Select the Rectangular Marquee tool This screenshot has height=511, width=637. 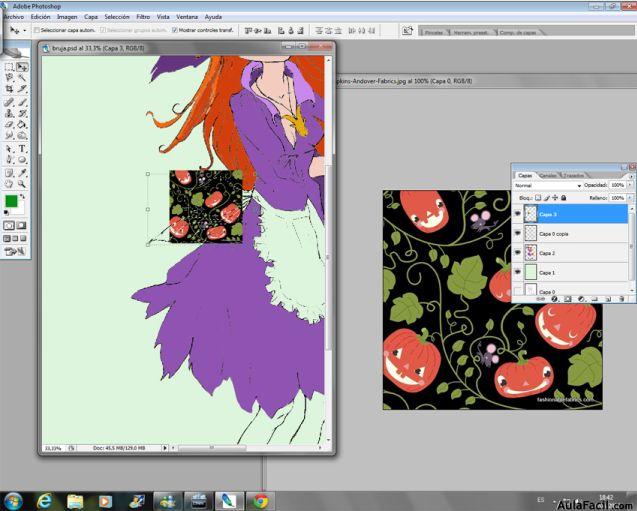tap(9, 67)
